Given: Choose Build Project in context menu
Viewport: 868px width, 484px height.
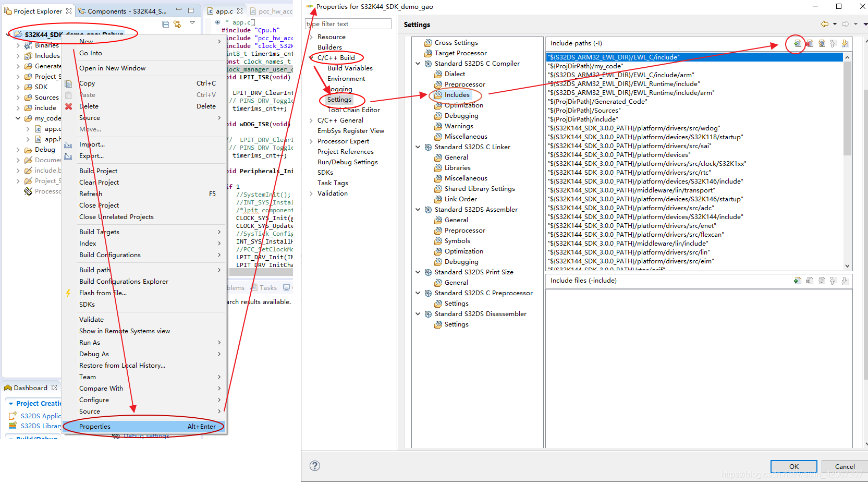Looking at the screenshot, I should (x=144, y=171).
